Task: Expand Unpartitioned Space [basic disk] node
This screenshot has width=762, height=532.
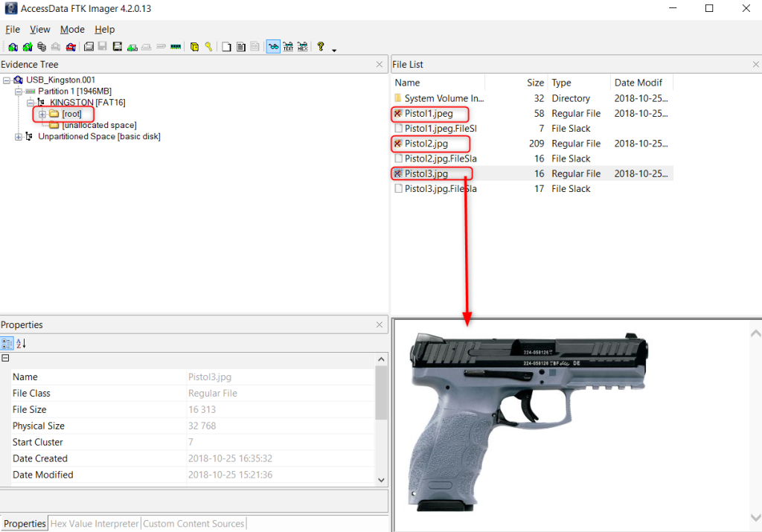Action: click(19, 137)
